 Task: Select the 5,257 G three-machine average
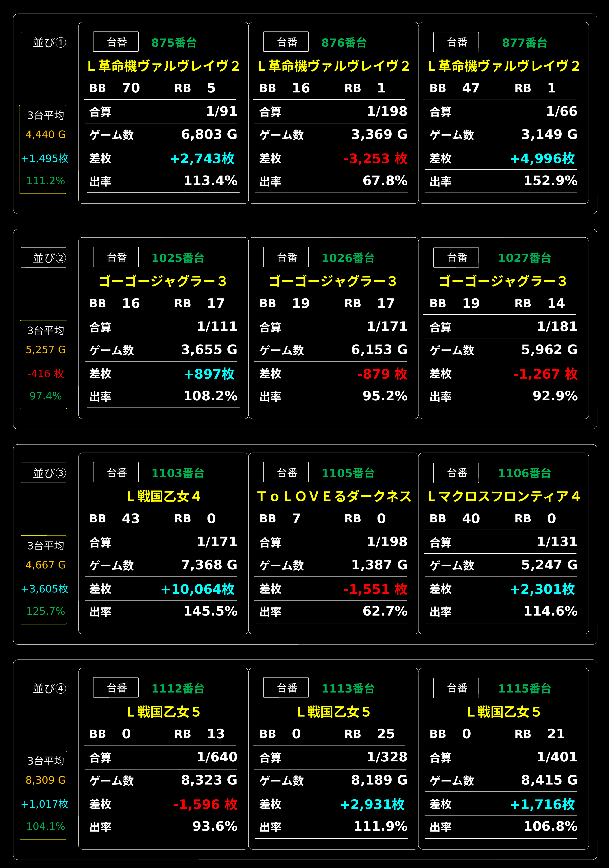(x=45, y=350)
